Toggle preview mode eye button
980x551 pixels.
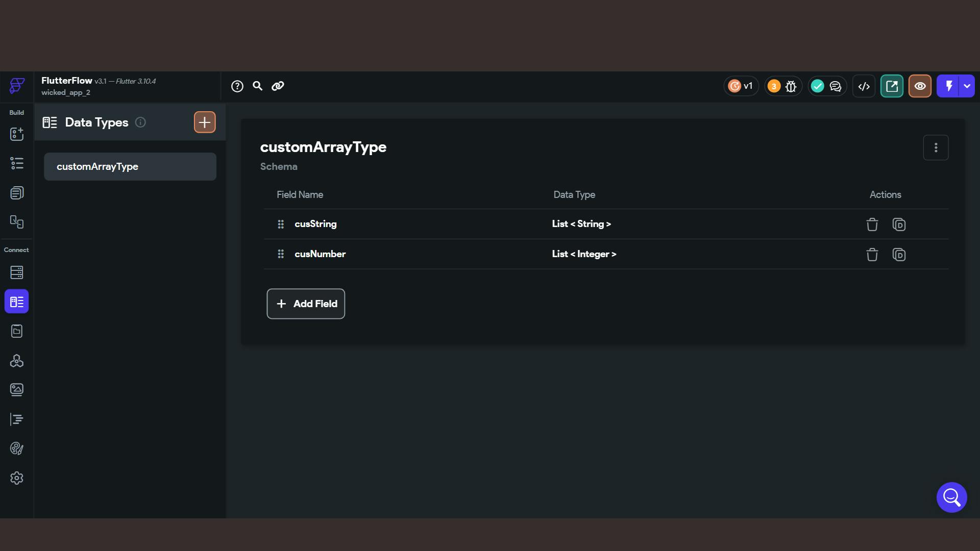point(920,86)
